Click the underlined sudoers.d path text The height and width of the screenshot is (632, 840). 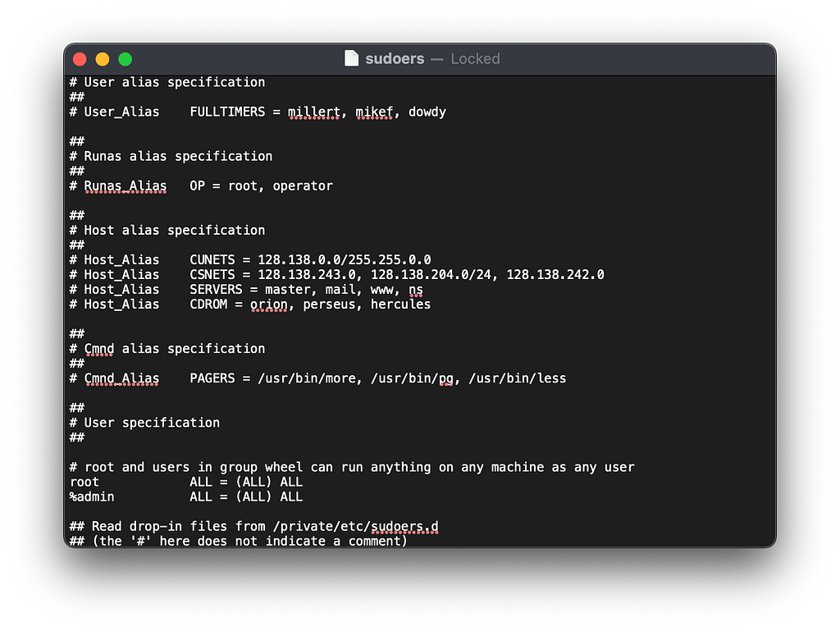[404, 526]
